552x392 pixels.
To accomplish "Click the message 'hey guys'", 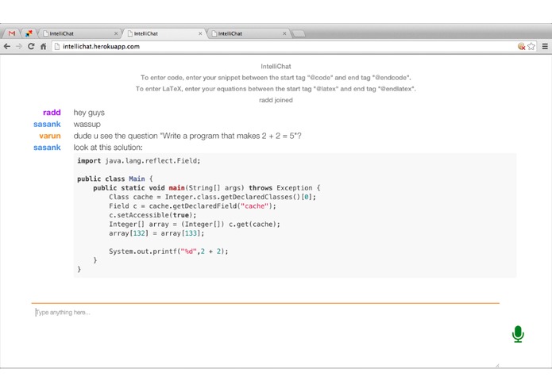I will coord(89,113).
